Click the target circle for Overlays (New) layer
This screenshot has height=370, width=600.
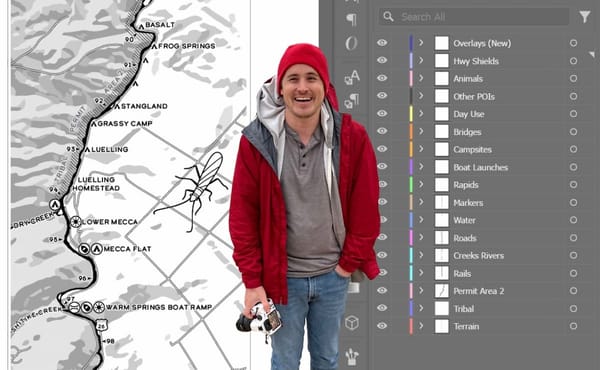(573, 43)
